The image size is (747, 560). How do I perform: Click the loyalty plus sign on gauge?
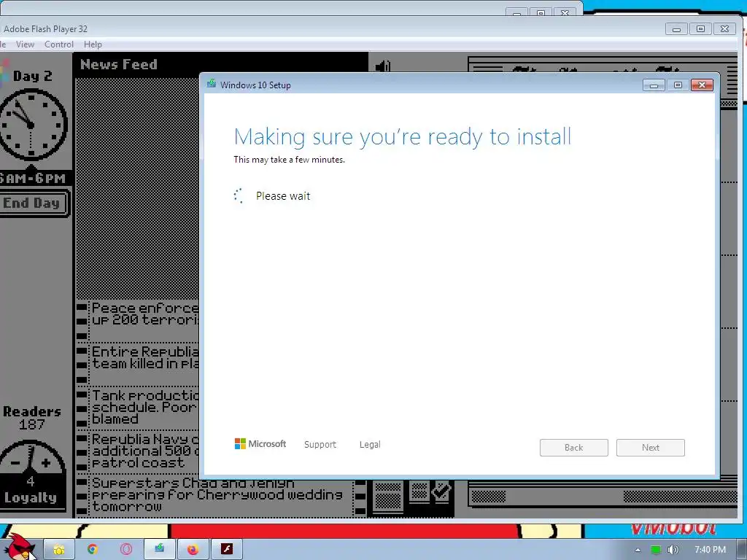46,463
